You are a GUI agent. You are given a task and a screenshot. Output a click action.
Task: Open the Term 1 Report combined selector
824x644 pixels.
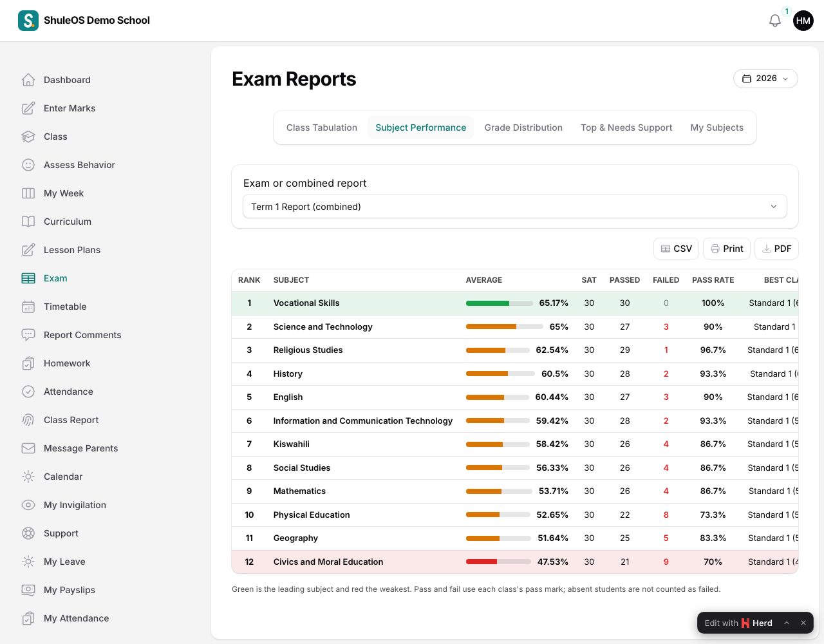click(x=515, y=207)
